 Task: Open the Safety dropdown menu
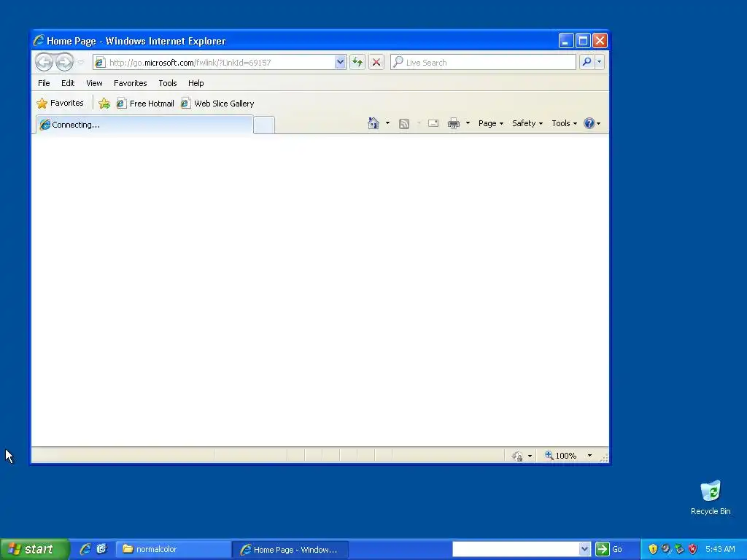click(527, 123)
